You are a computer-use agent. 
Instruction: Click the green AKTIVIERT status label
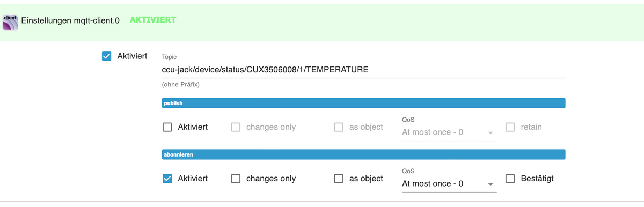point(153,20)
